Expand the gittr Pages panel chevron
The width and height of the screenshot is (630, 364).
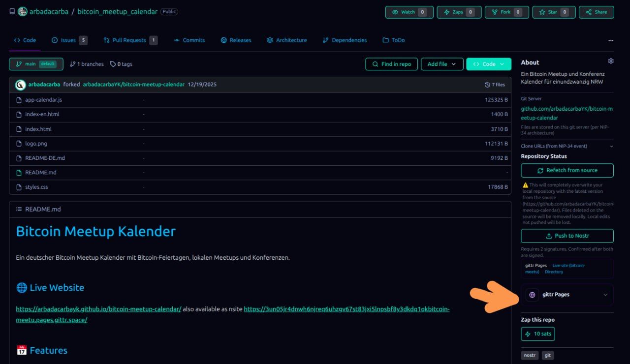(605, 295)
